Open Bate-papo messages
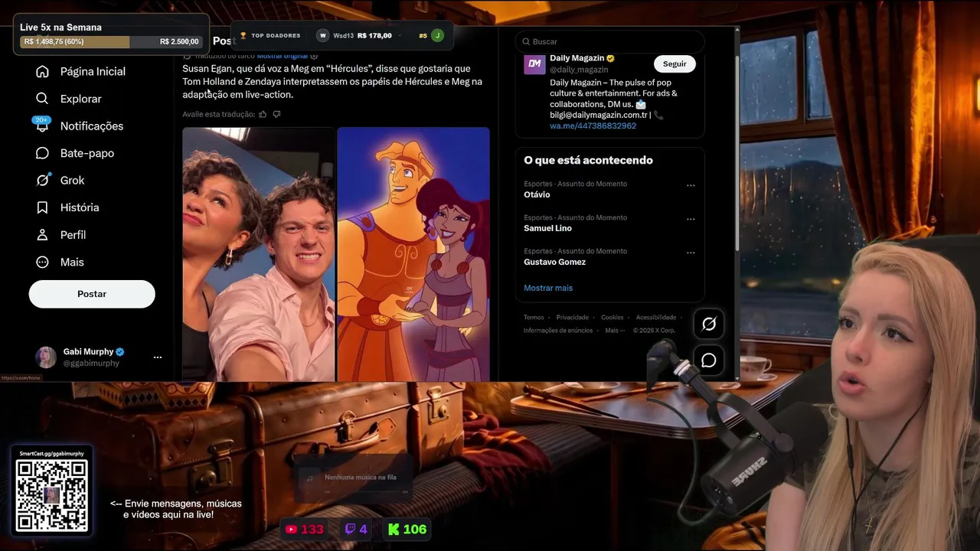 (x=87, y=153)
